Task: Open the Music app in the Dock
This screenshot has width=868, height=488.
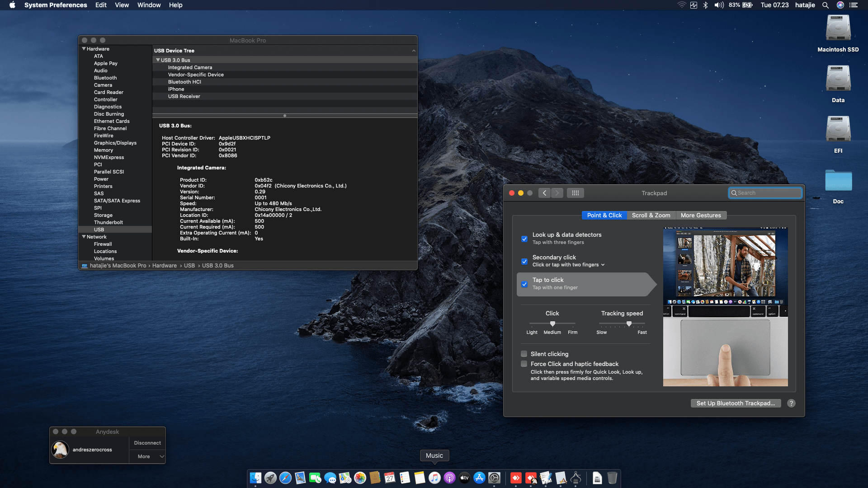Action: 434,478
